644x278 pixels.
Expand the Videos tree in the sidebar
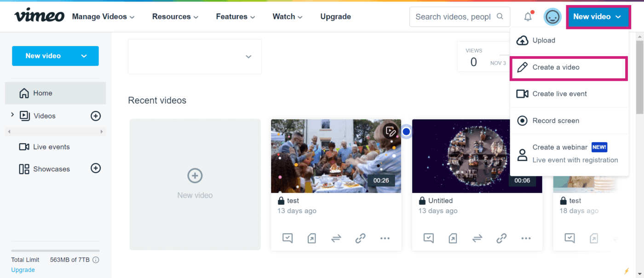coord(12,115)
